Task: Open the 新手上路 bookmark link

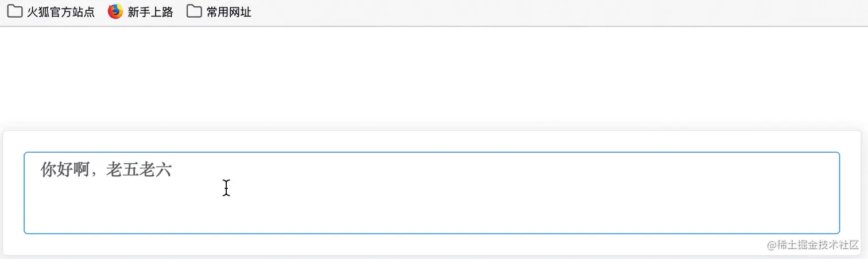Action: [x=150, y=12]
